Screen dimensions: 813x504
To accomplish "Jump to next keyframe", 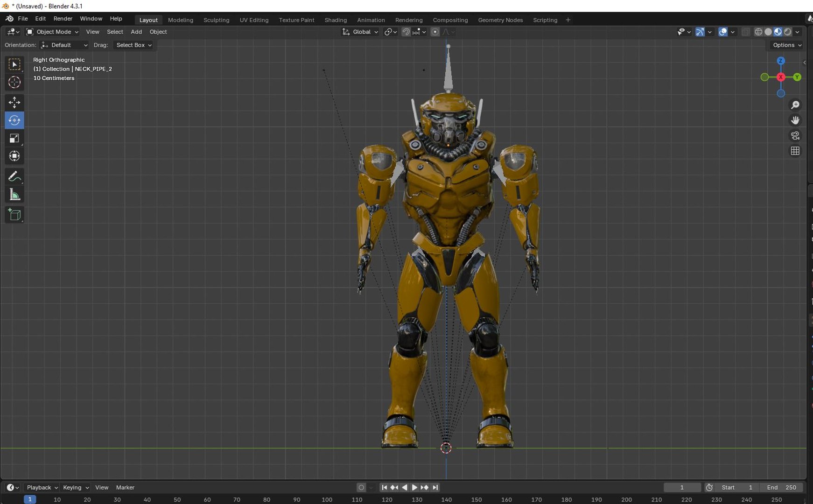I will 425,487.
